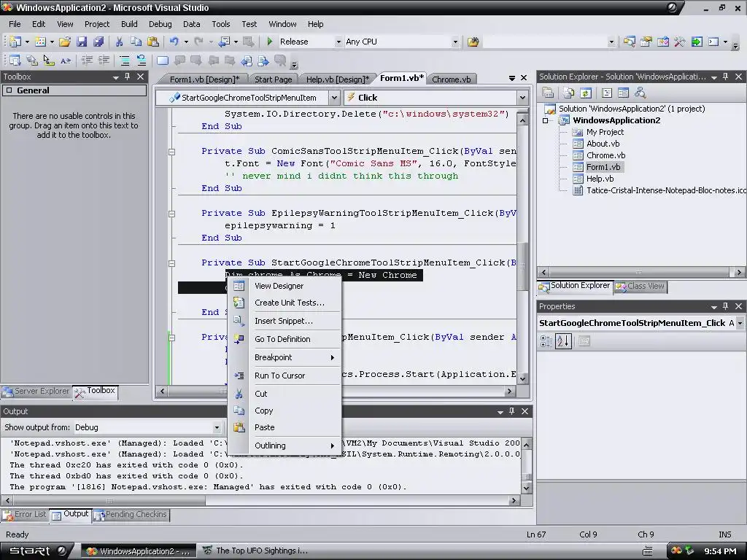The height and width of the screenshot is (560, 747).
Task: Switch to the Class View tab
Action: [x=641, y=286]
